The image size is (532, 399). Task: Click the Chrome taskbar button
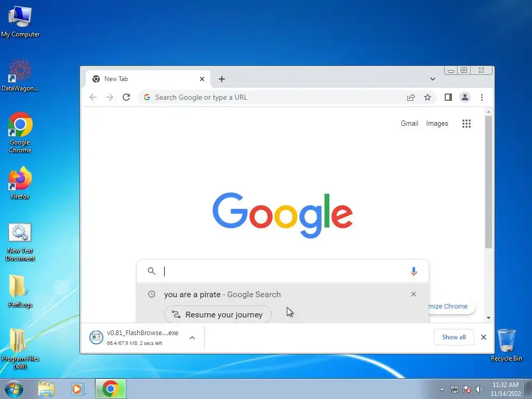pyautogui.click(x=111, y=389)
